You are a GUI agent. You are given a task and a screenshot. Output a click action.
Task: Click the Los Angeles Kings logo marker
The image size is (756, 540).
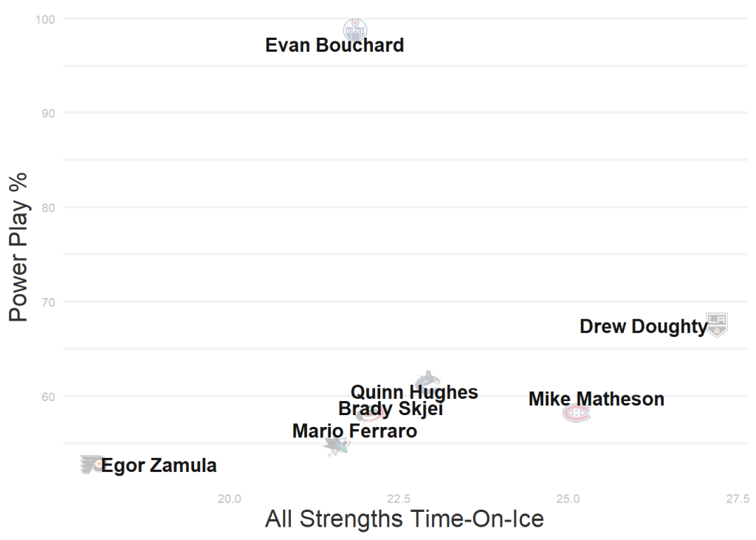click(x=716, y=324)
